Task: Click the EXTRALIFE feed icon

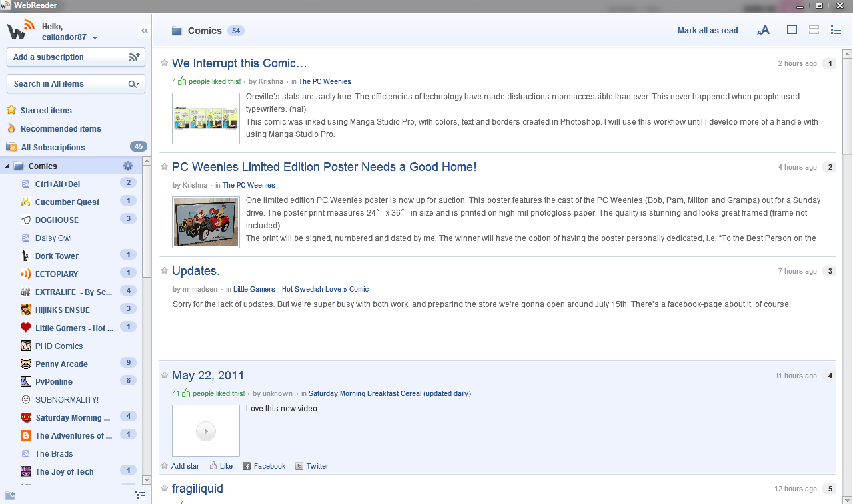Action: click(26, 292)
